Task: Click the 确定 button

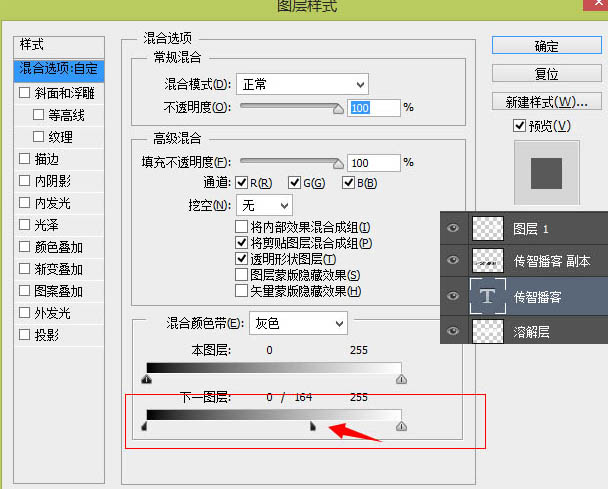Action: point(547,46)
